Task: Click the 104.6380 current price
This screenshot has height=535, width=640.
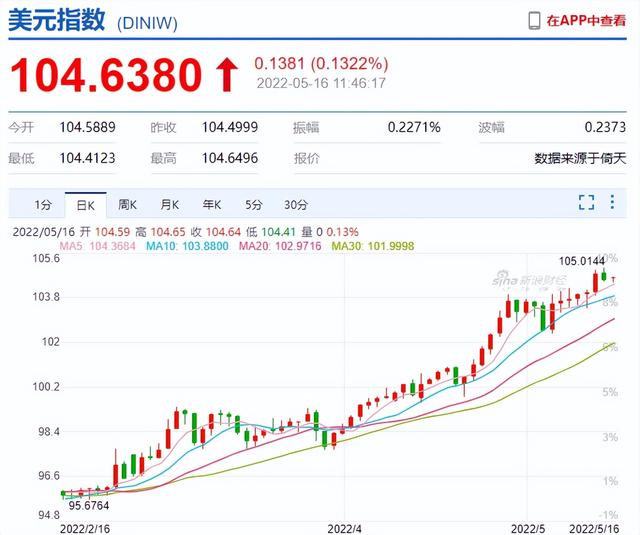Action: 106,75
